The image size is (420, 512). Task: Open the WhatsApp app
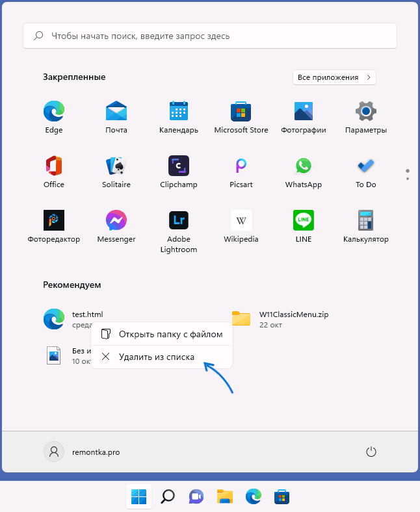pyautogui.click(x=304, y=172)
